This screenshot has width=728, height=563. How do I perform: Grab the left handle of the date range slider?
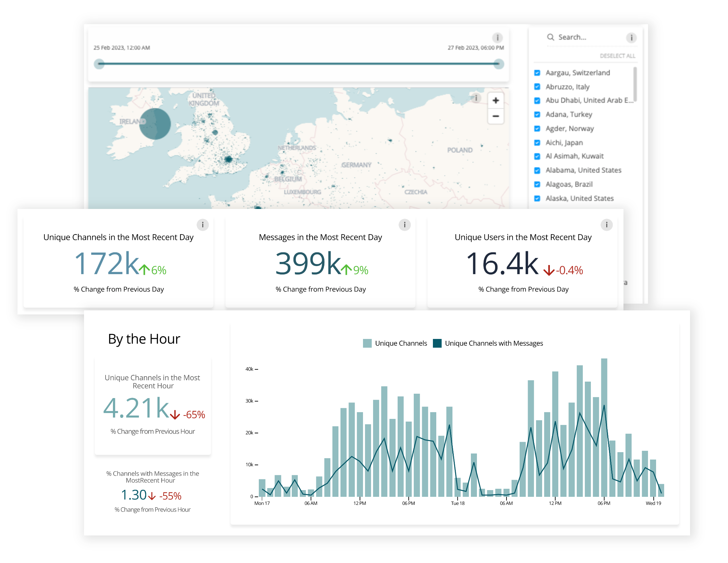coord(99,63)
